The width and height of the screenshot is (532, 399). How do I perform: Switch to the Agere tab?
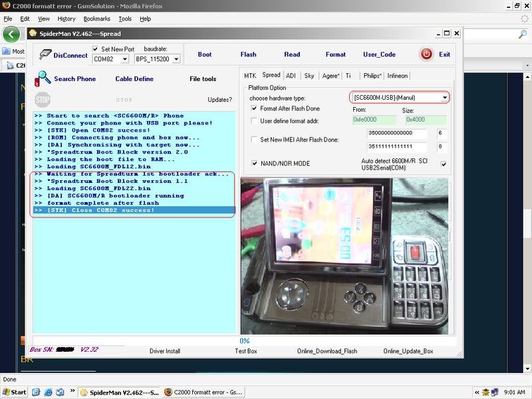pos(331,76)
